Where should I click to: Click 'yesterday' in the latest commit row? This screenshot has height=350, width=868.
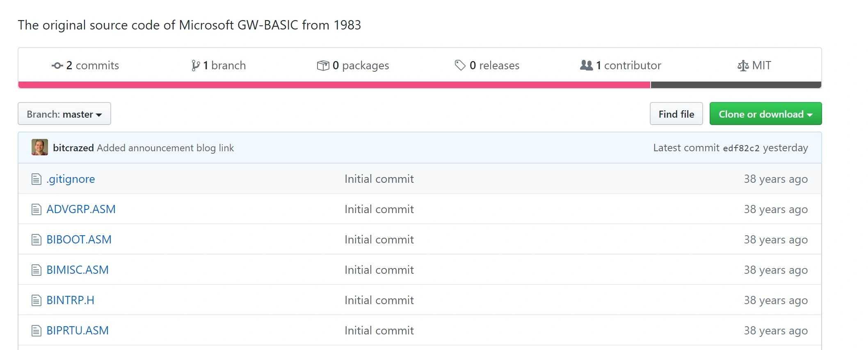pos(786,148)
